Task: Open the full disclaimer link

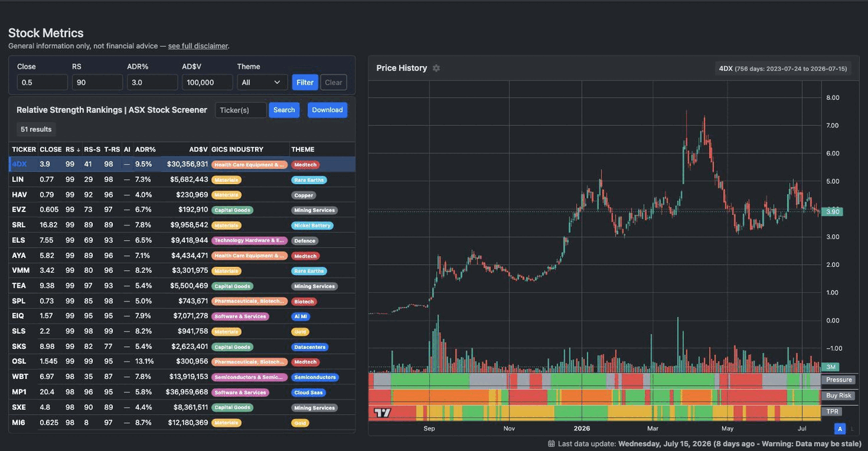Action: 198,46
